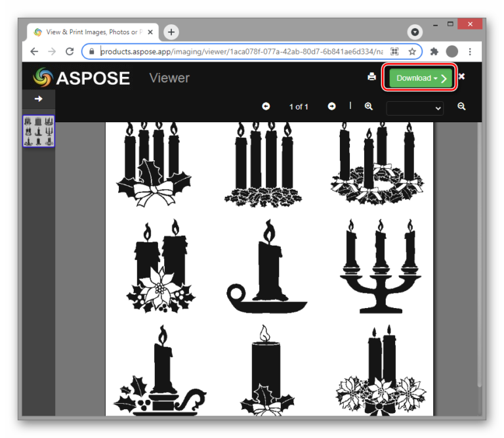Viewport: 504px width, 438px height.
Task: Select the candles page thumbnail
Action: tap(39, 131)
